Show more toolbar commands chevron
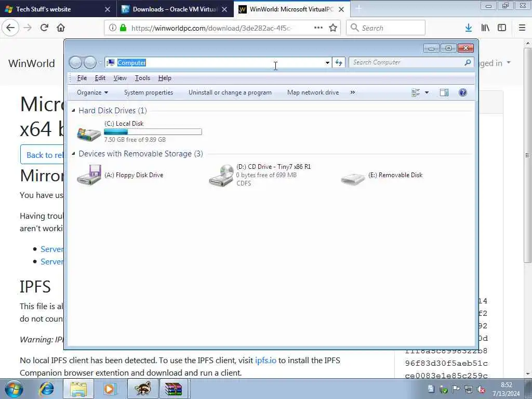The image size is (532, 399). (353, 92)
